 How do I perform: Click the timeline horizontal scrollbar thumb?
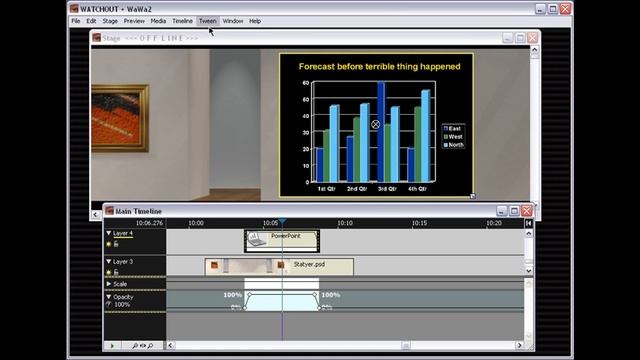coord(406,346)
